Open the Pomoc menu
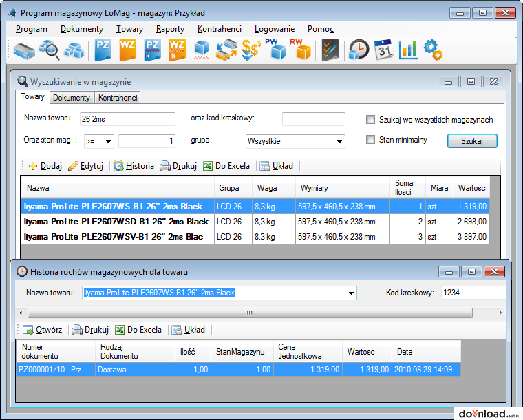 tap(321, 29)
